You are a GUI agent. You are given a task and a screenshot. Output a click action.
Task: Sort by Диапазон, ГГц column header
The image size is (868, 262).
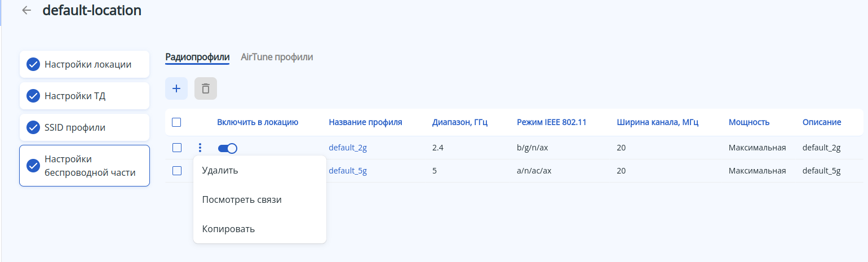coord(459,122)
